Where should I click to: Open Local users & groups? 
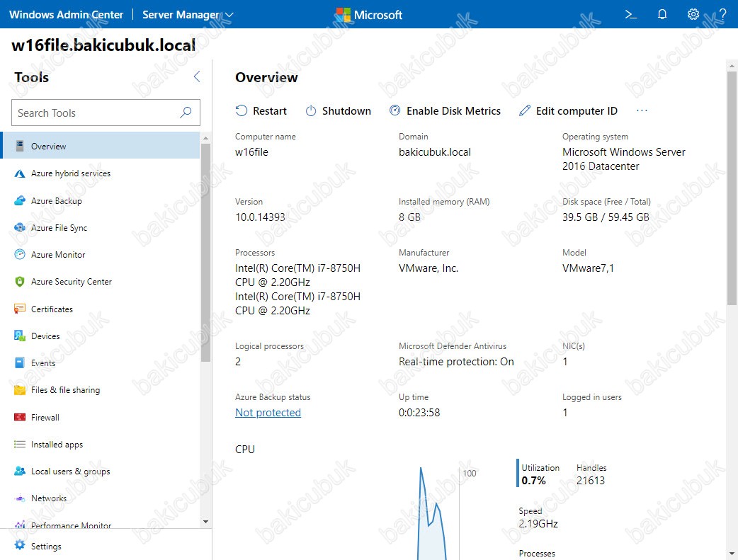point(101,471)
